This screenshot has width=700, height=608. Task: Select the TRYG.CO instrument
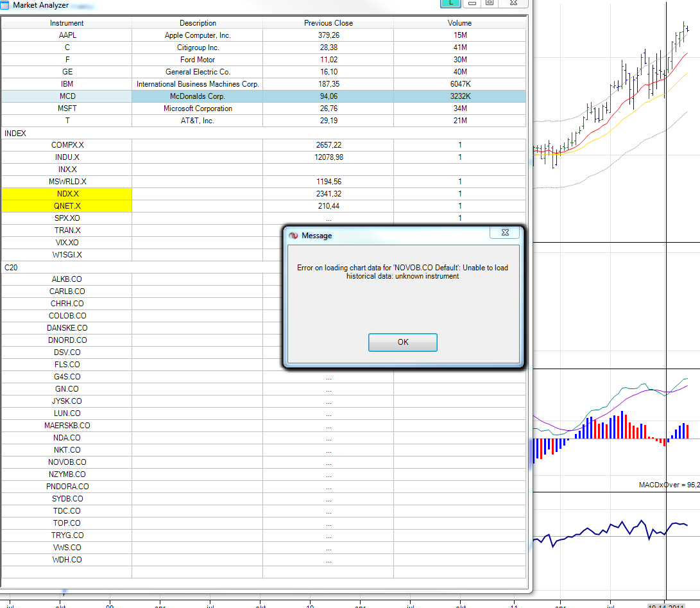(x=67, y=535)
